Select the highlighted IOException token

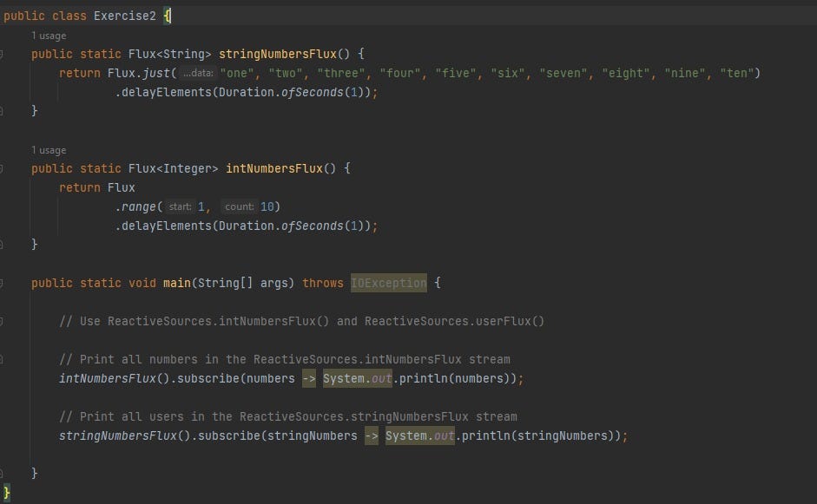(x=388, y=283)
